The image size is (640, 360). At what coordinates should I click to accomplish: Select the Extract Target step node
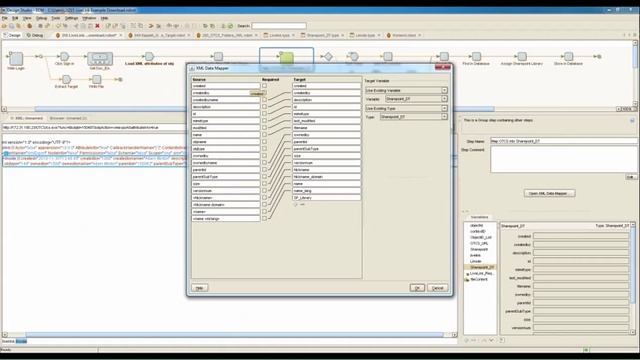coord(67,79)
